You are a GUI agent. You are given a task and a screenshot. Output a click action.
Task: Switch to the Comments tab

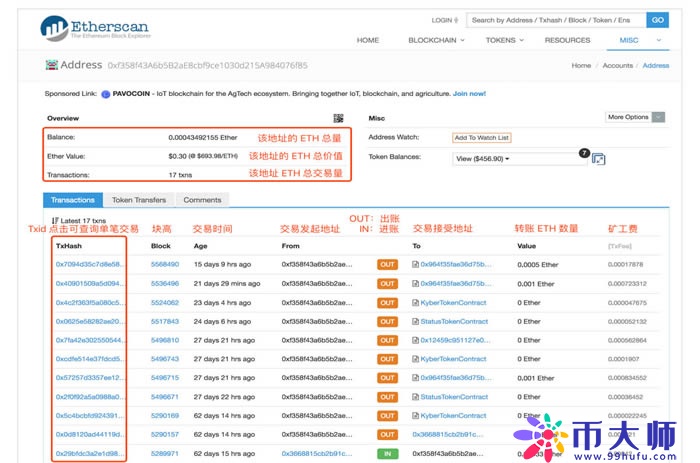coord(202,200)
